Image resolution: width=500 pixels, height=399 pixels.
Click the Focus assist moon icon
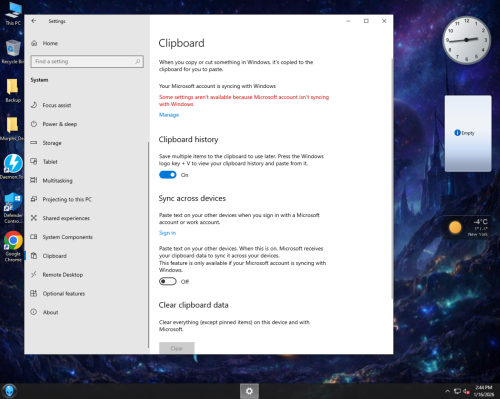click(x=34, y=105)
